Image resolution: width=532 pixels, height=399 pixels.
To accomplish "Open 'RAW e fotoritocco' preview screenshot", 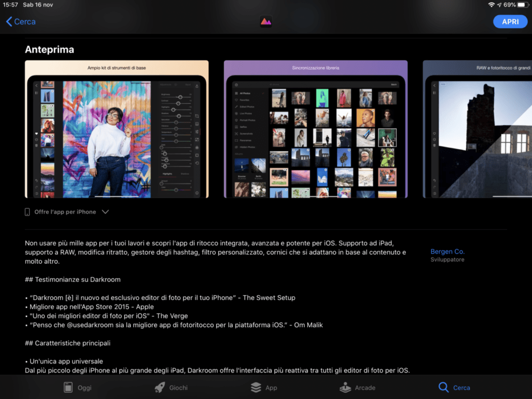I will [477, 129].
